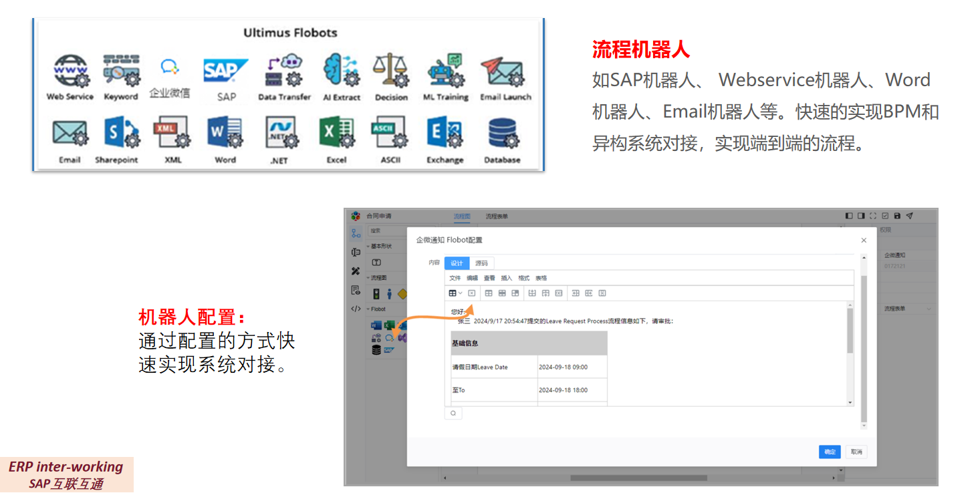The image size is (980, 493).
Task: Click the publish paper-plane icon
Action: (x=909, y=216)
